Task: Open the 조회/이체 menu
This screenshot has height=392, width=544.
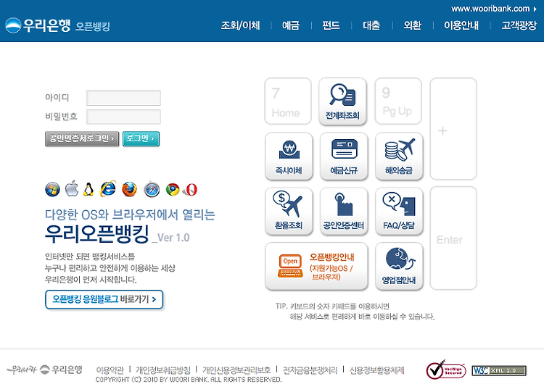Action: (x=240, y=25)
